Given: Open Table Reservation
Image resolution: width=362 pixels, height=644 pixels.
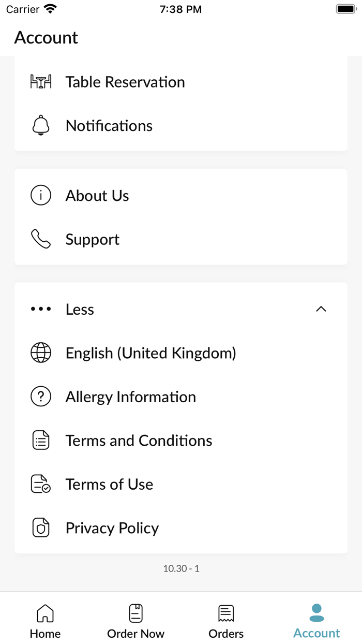Looking at the screenshot, I should point(181,82).
